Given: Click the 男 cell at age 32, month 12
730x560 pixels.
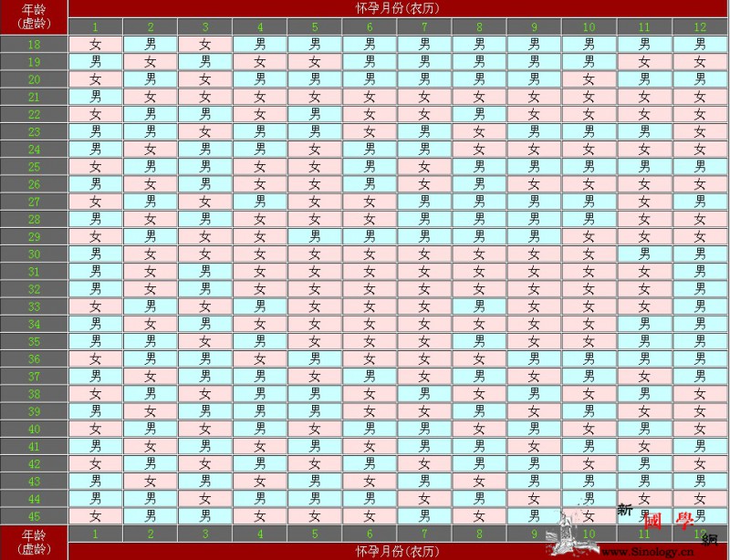Looking at the screenshot, I should 700,289.
